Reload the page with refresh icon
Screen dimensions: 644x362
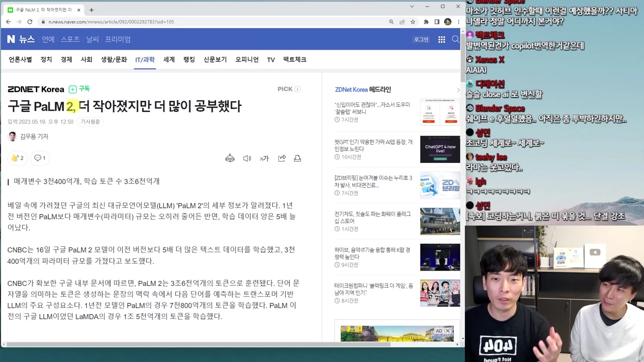(30, 22)
